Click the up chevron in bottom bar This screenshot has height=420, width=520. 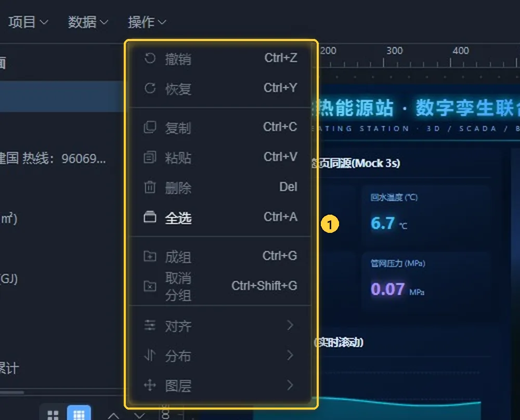coord(113,416)
